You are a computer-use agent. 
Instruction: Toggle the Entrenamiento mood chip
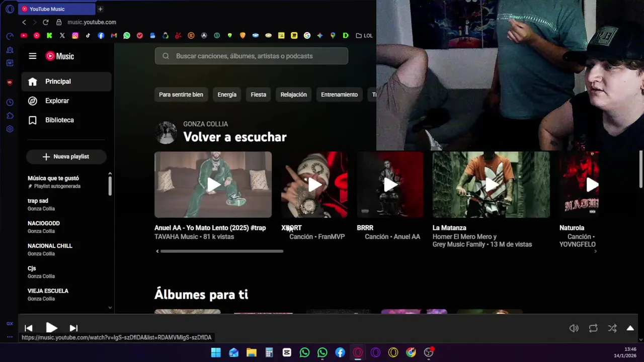[x=340, y=95]
